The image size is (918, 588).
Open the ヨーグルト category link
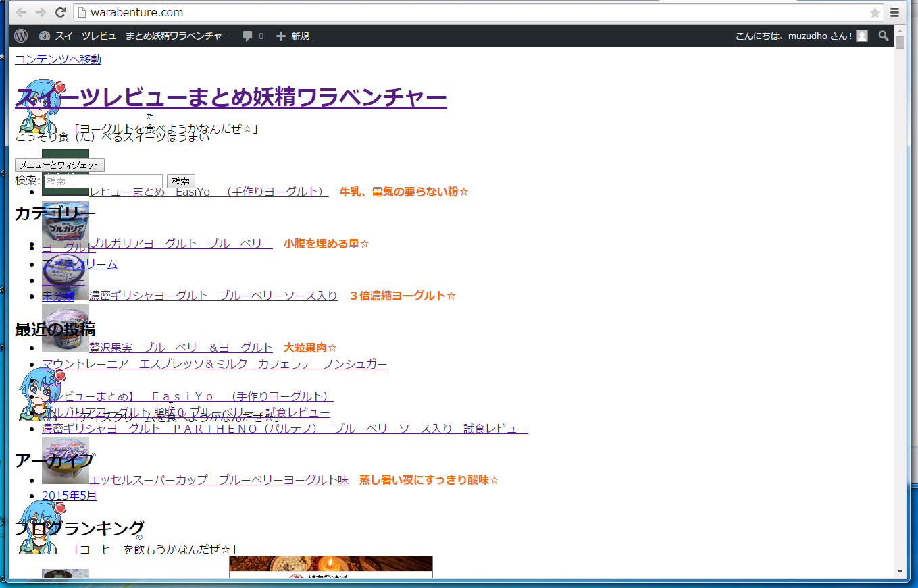point(69,248)
